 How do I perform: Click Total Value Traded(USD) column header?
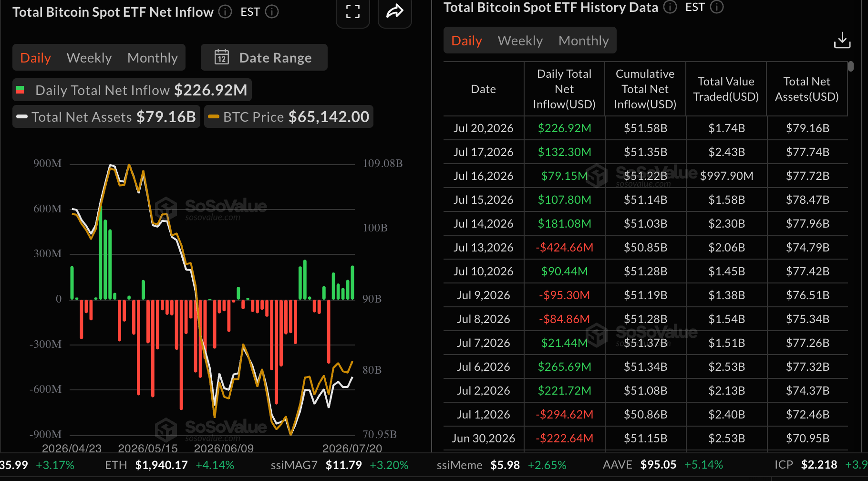[726, 89]
